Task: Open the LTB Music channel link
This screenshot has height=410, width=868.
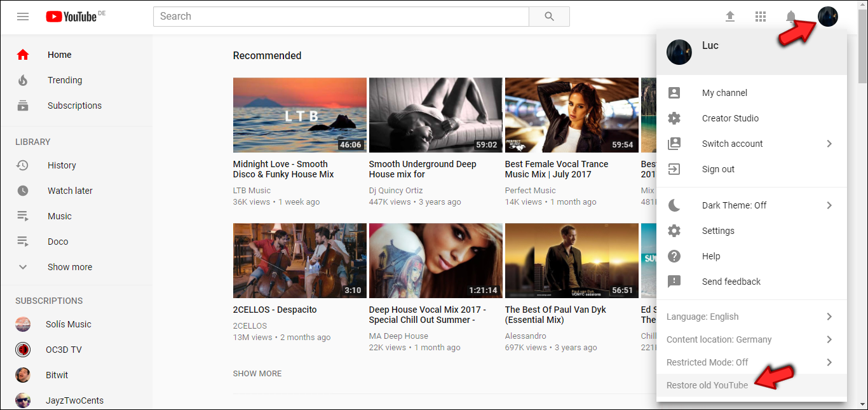Action: coord(252,191)
